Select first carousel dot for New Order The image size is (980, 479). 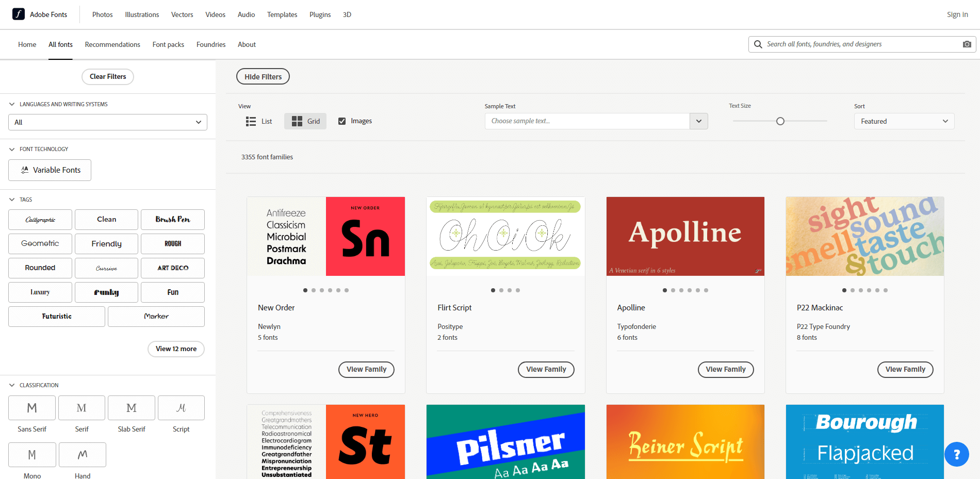305,290
